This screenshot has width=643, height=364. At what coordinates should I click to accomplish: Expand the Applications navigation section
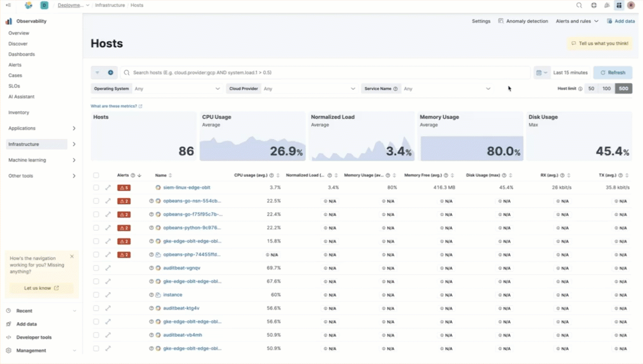74,128
